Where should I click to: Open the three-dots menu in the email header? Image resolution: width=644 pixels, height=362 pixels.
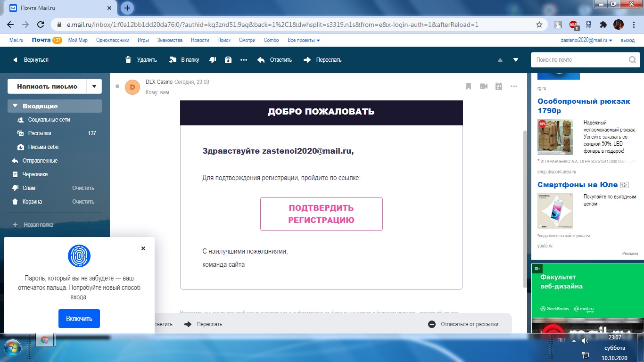coord(514,86)
